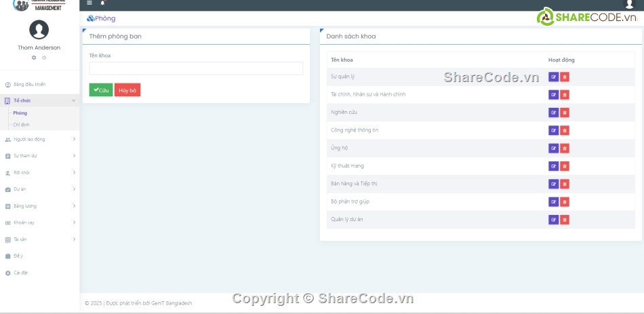Expand the Sự tham dự chevron
The image size is (644, 314).
tap(74, 156)
